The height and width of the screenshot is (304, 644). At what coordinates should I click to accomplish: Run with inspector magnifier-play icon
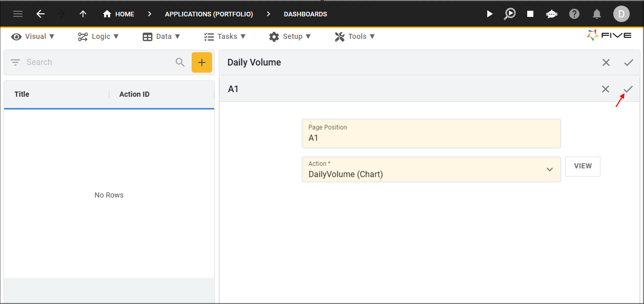[510, 14]
